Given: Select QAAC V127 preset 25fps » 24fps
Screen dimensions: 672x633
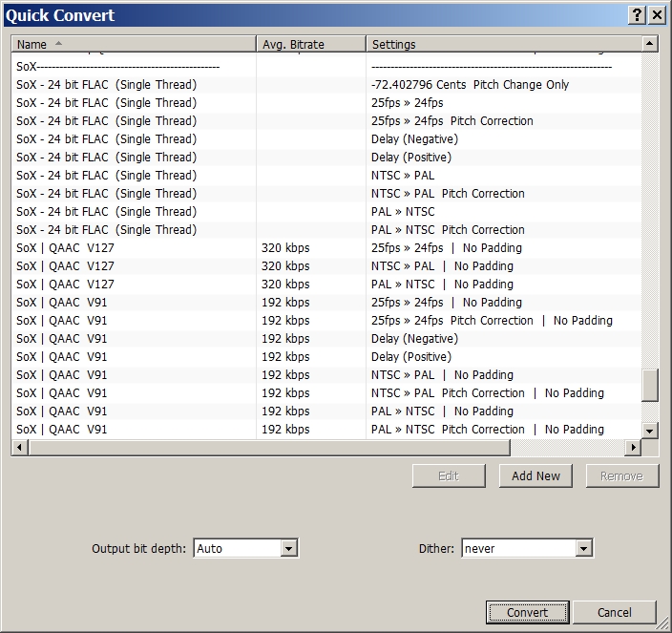Looking at the screenshot, I should 326,248.
